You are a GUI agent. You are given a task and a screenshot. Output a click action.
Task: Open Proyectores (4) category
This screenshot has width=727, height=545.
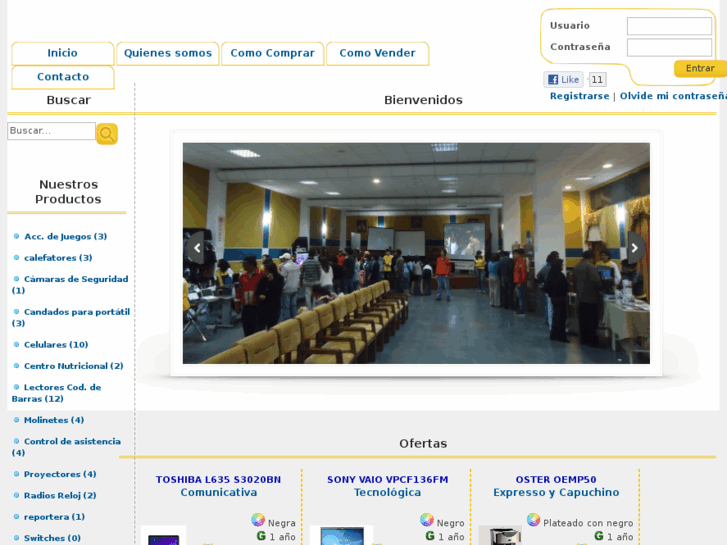[60, 474]
